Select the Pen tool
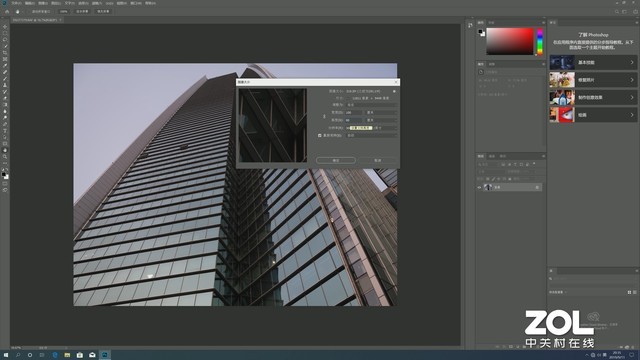640x360 pixels. tap(5, 124)
